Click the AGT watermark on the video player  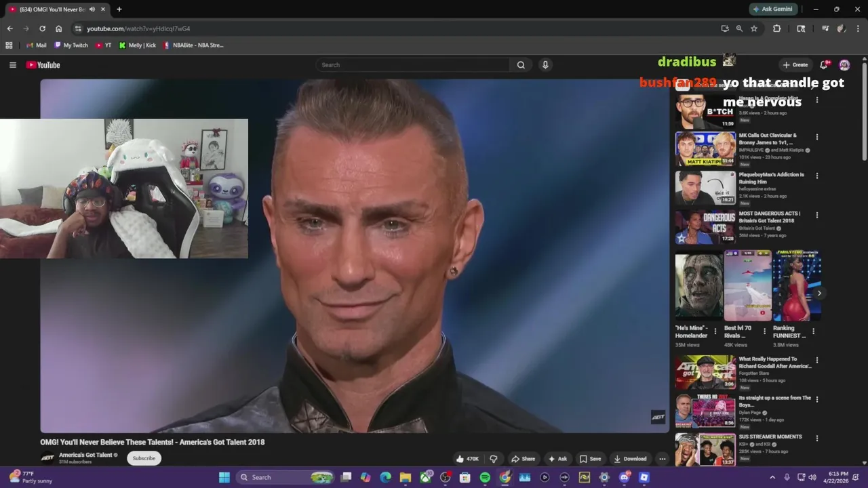point(658,417)
